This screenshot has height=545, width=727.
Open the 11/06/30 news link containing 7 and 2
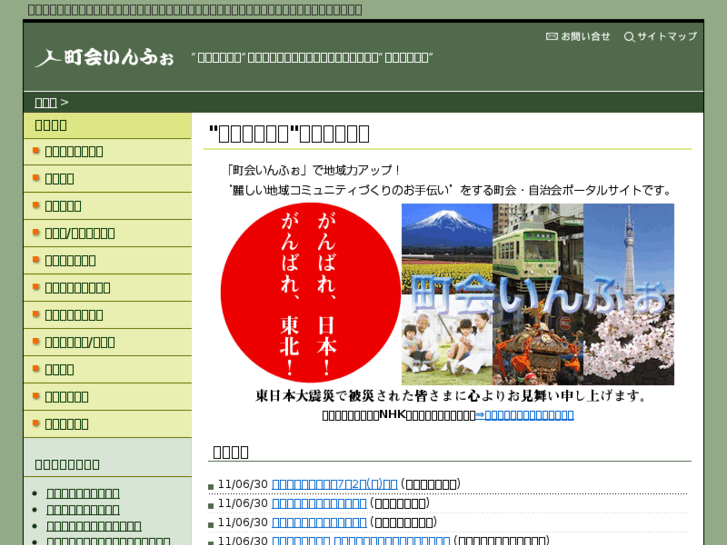pyautogui.click(x=335, y=484)
